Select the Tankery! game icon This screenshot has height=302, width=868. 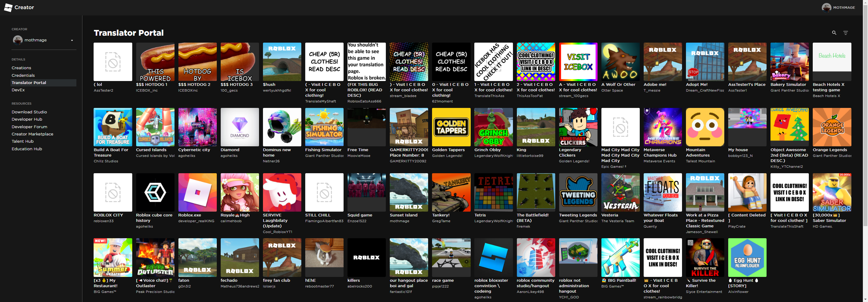[451, 192]
